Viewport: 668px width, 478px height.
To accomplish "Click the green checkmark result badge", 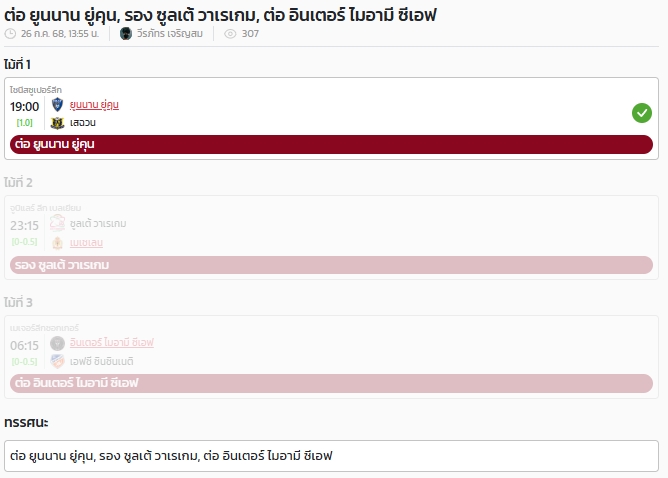I will [x=642, y=113].
